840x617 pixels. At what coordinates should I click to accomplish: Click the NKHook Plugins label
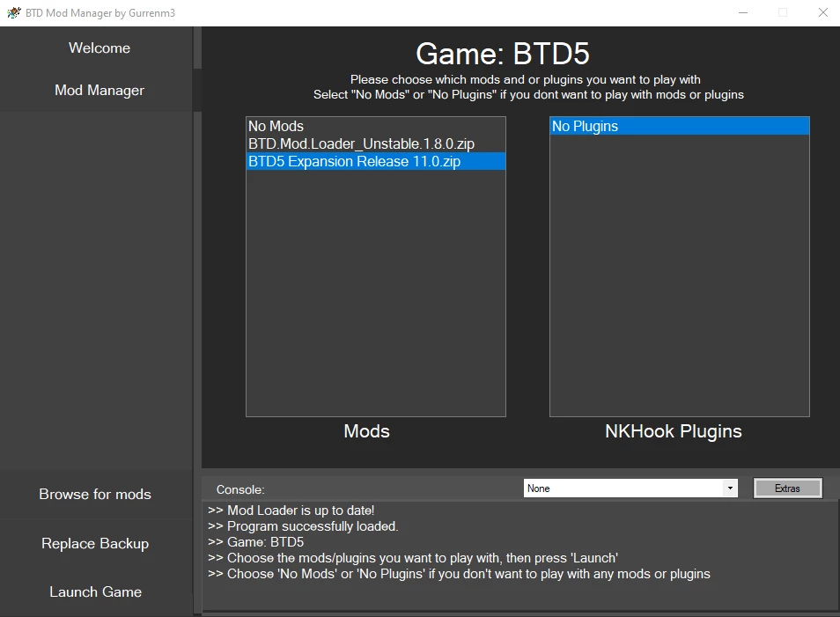pos(674,431)
